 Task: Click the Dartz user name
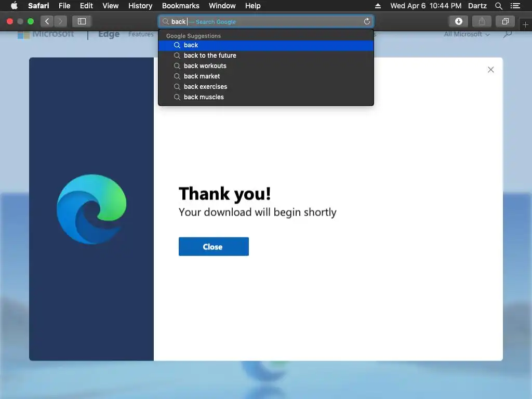click(477, 6)
